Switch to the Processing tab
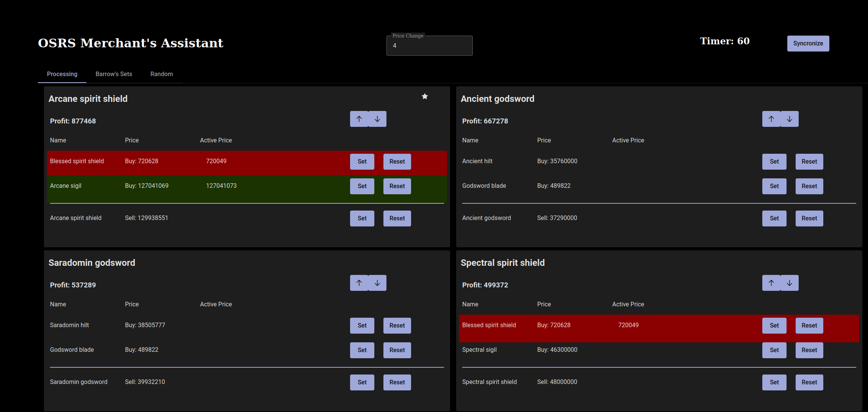Image resolution: width=868 pixels, height=412 pixels. pyautogui.click(x=62, y=74)
